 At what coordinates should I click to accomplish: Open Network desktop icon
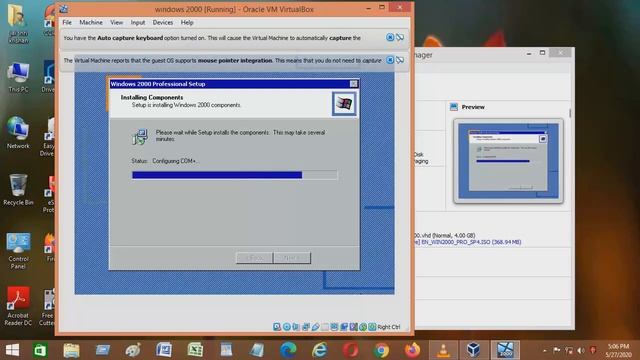click(18, 133)
